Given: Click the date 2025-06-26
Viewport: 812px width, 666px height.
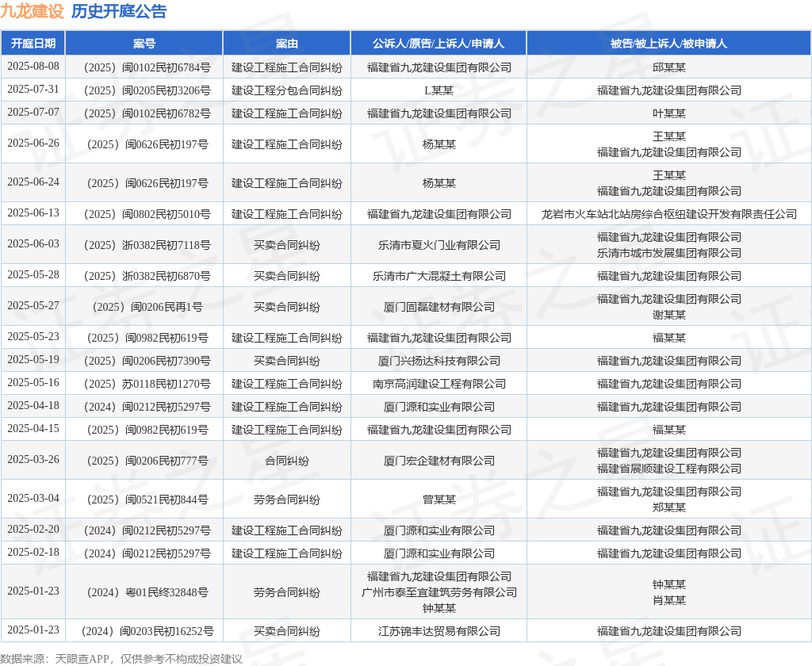Looking at the screenshot, I should tap(33, 143).
